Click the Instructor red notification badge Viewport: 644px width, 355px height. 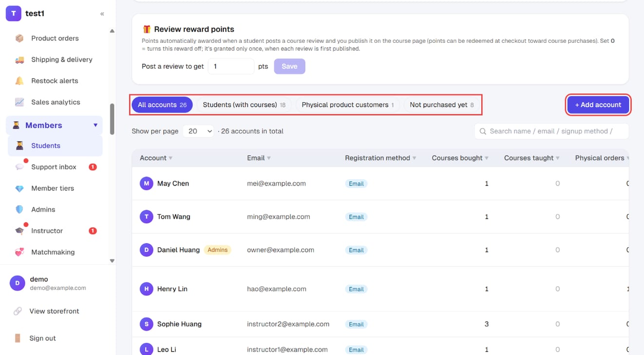[x=93, y=231]
